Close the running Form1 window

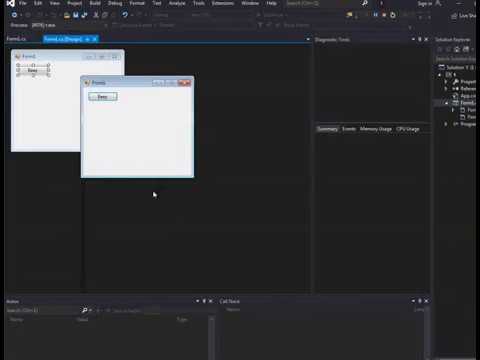tap(184, 83)
